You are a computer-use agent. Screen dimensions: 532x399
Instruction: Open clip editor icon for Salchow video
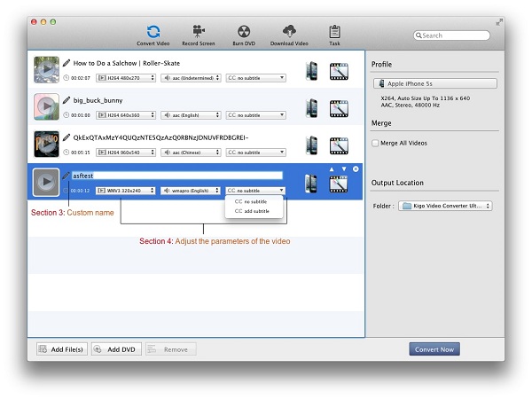click(x=339, y=71)
